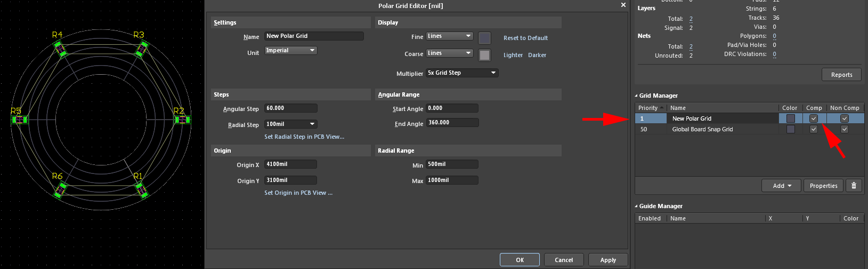Open the Fine grid color swatch
868x269 pixels.
(484, 38)
